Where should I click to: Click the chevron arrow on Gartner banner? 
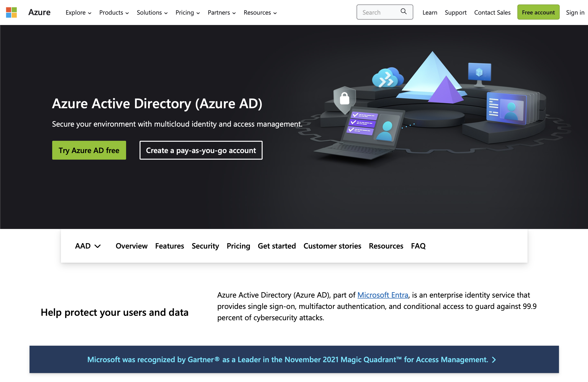[x=494, y=360]
